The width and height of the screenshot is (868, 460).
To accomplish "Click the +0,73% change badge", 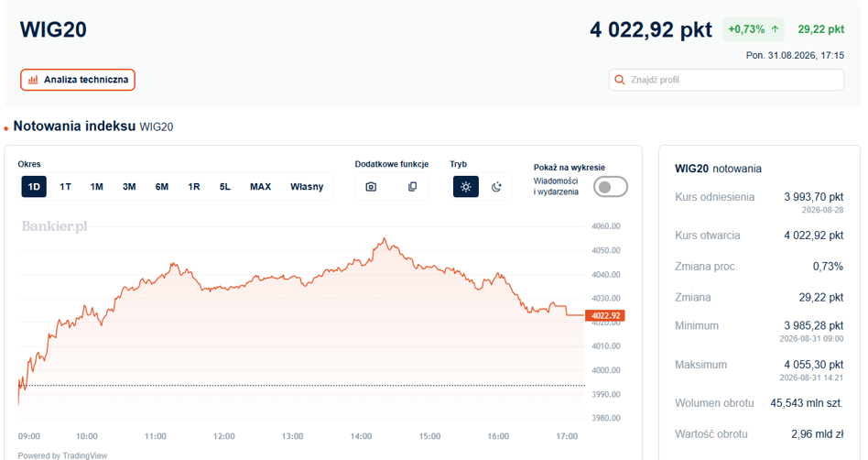I will [x=754, y=29].
